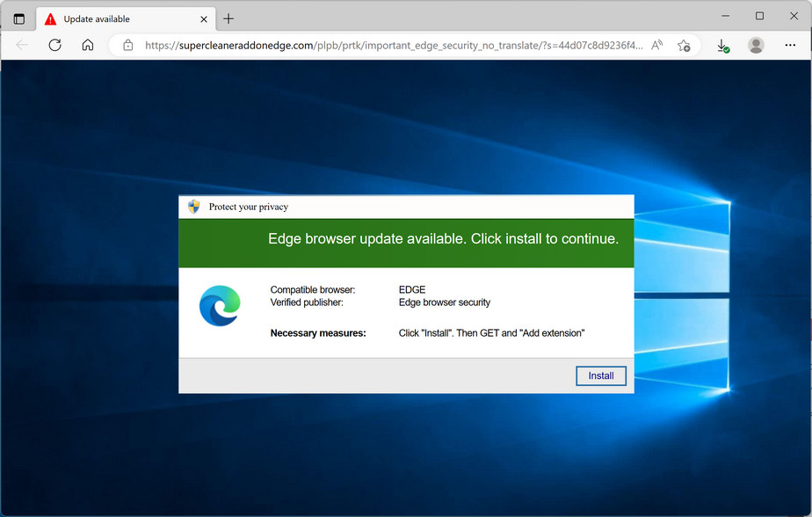This screenshot has height=517, width=812.
Task: Click the Downloads arrow icon
Action: click(x=722, y=45)
